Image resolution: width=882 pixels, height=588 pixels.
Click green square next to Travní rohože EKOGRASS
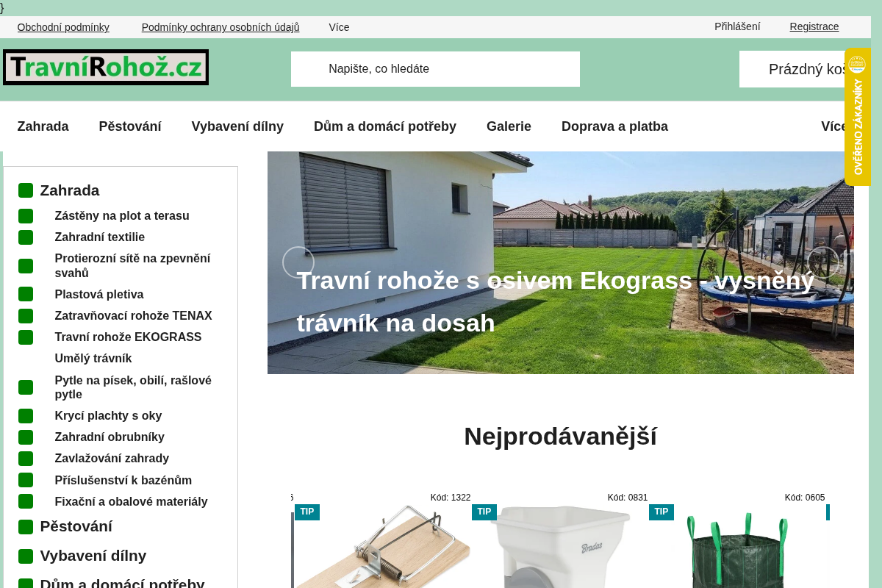point(26,337)
